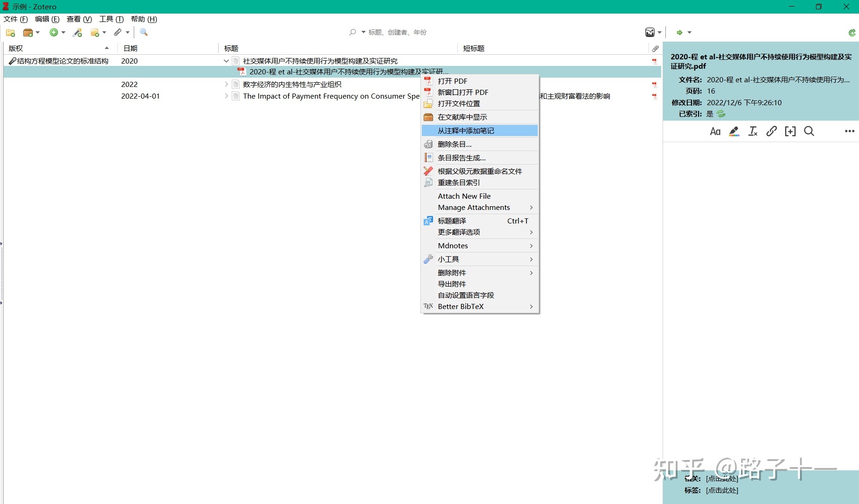Screen dimensions: 859x504
Task: Click the Locate green arrow icon
Action: [x=679, y=32]
